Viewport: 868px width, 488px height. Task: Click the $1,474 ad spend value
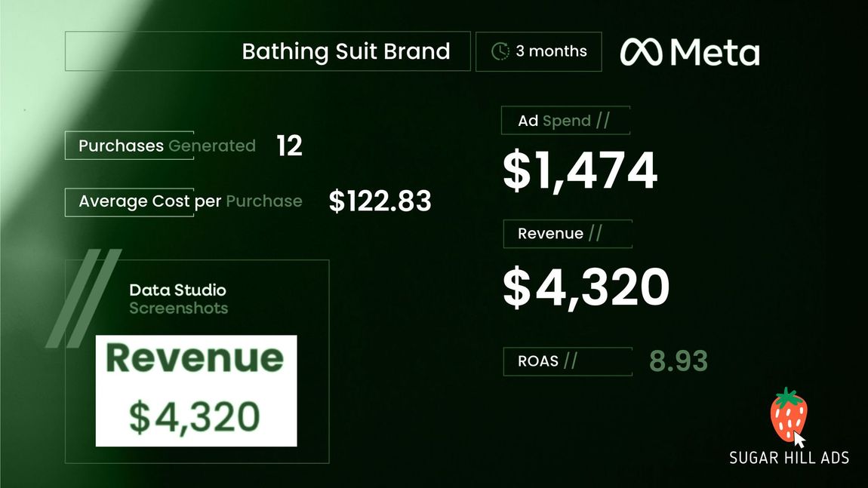coord(580,171)
